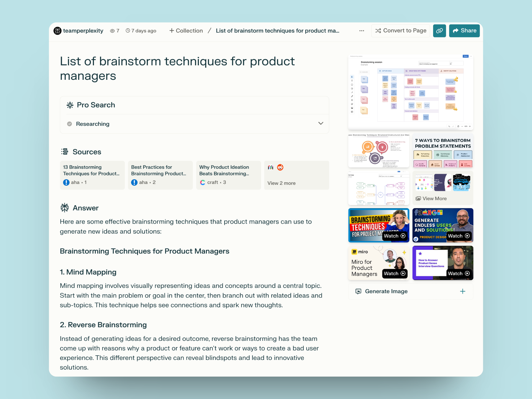
Task: Watch the Brainstorming Techniques video
Action: [395, 236]
